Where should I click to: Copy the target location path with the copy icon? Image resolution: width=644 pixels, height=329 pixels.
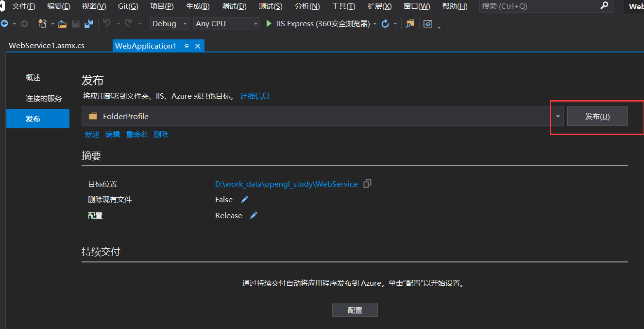coord(367,184)
